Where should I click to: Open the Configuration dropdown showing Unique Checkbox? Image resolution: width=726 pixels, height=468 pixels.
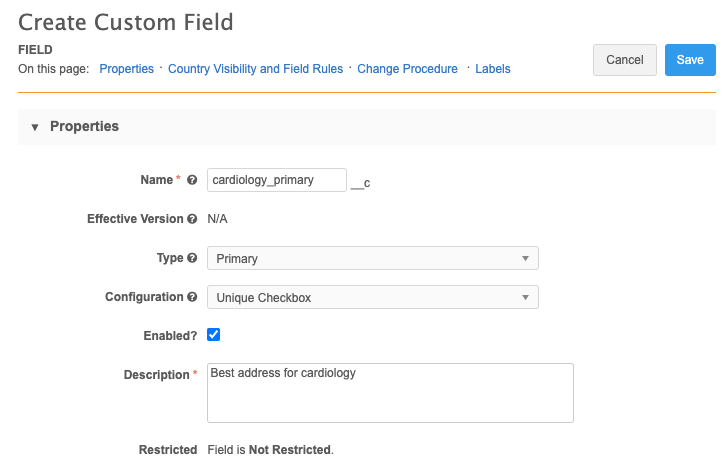coord(372,297)
